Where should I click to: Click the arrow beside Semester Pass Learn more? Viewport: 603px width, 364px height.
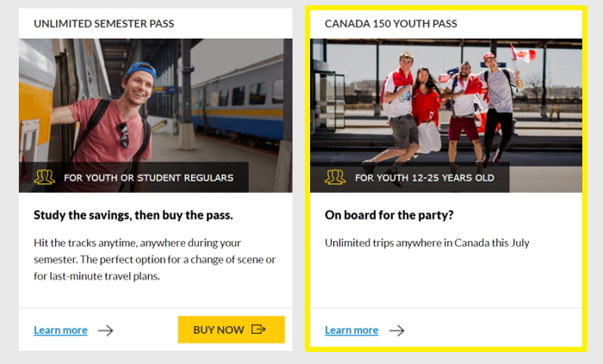pyautogui.click(x=105, y=330)
